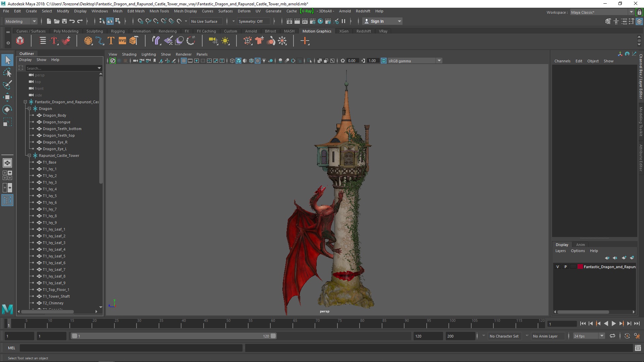The width and height of the screenshot is (644, 362).
Task: Activate the Paint Selection tool
Action: tap(7, 85)
